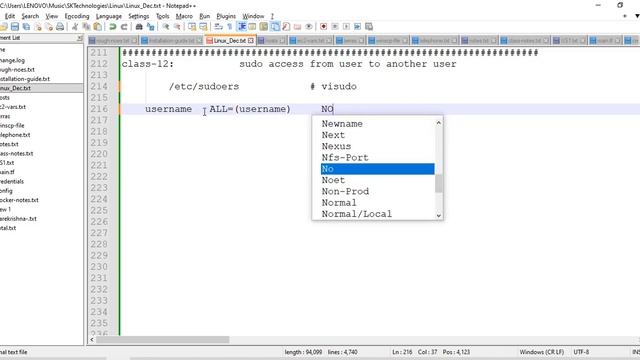Screen dimensions: 640x360
Task: Click the Close document toolbar icon
Action: [38, 27]
